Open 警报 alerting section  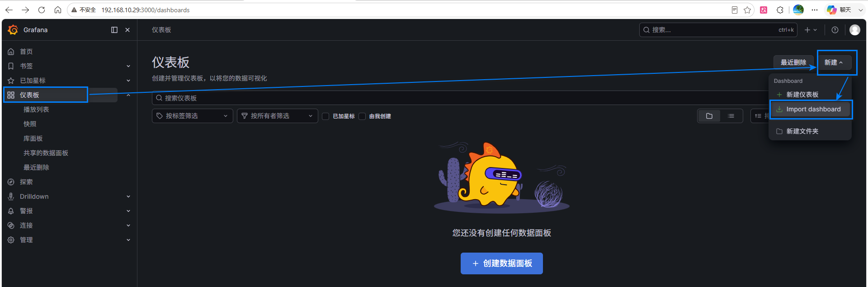point(26,211)
